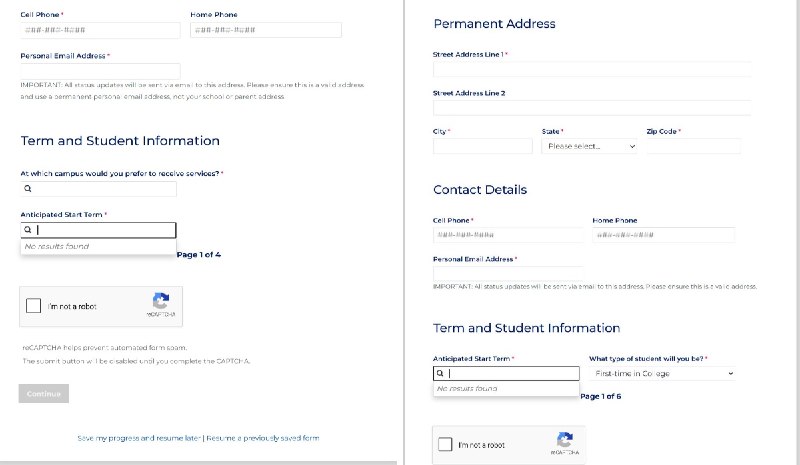Click the search icon in left Anticipated Start Term field
800x465 pixels.
point(28,230)
